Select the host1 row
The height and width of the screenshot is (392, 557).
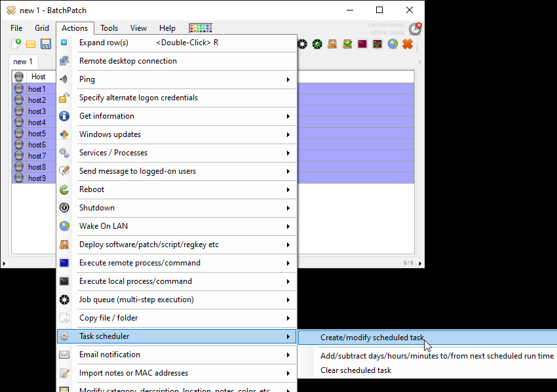coord(34,89)
